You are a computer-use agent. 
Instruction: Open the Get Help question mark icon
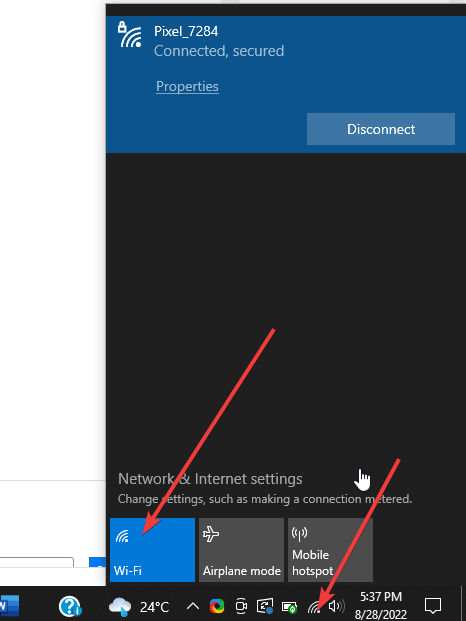70,606
